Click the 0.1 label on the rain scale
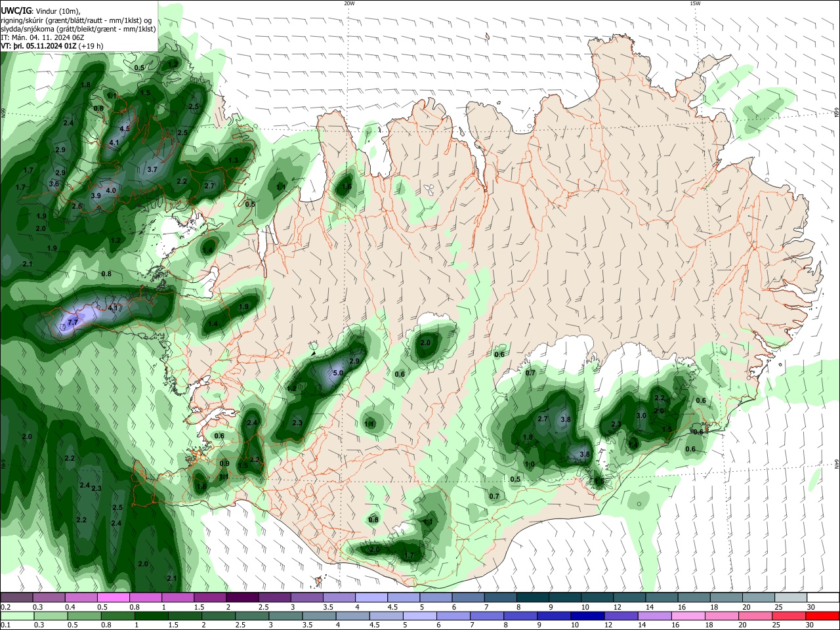The height and width of the screenshot is (630, 840). click(5, 625)
